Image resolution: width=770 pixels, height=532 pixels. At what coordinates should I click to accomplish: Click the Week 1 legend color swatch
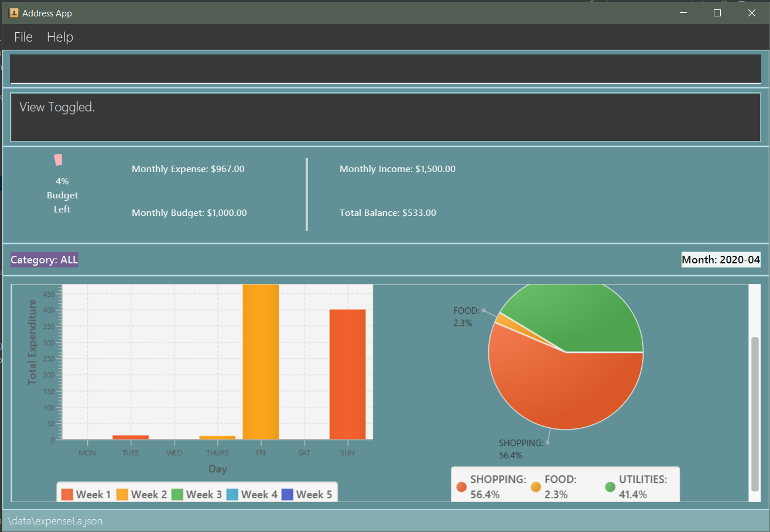coord(67,495)
